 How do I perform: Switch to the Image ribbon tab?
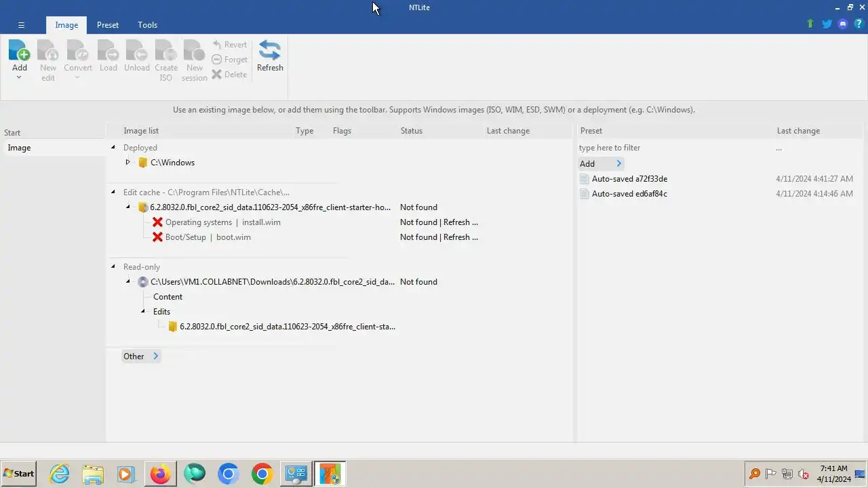[66, 25]
